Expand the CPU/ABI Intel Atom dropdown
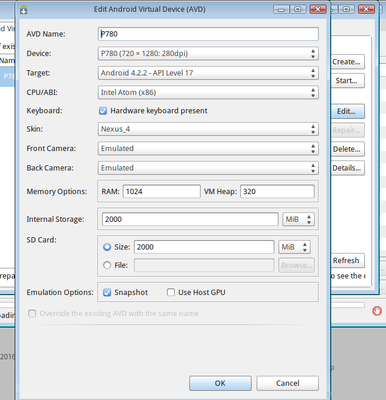The width and height of the screenshot is (386, 400). point(208,92)
